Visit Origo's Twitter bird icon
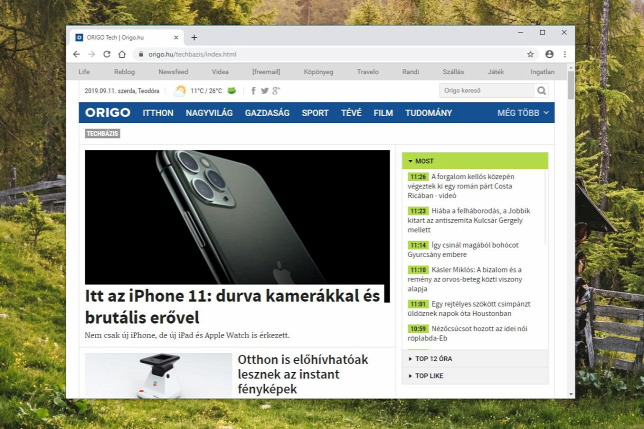This screenshot has height=429, width=644. click(264, 91)
